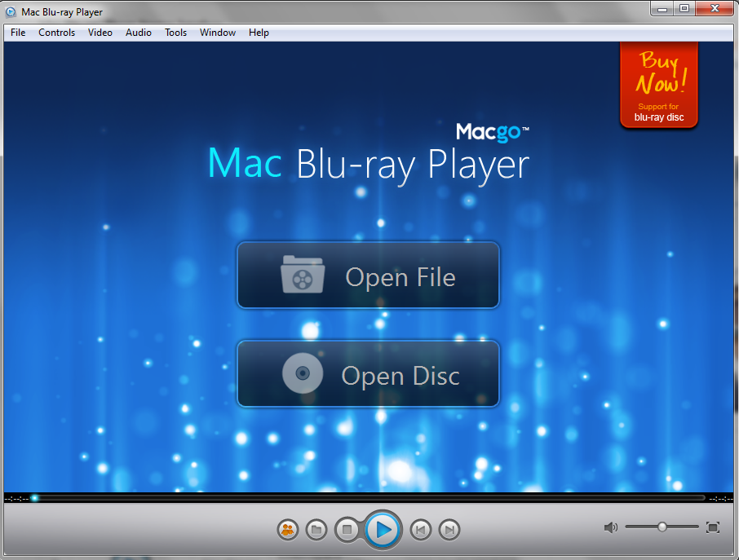This screenshot has width=739, height=560.
Task: Click the playback progress bar
Action: (x=367, y=497)
